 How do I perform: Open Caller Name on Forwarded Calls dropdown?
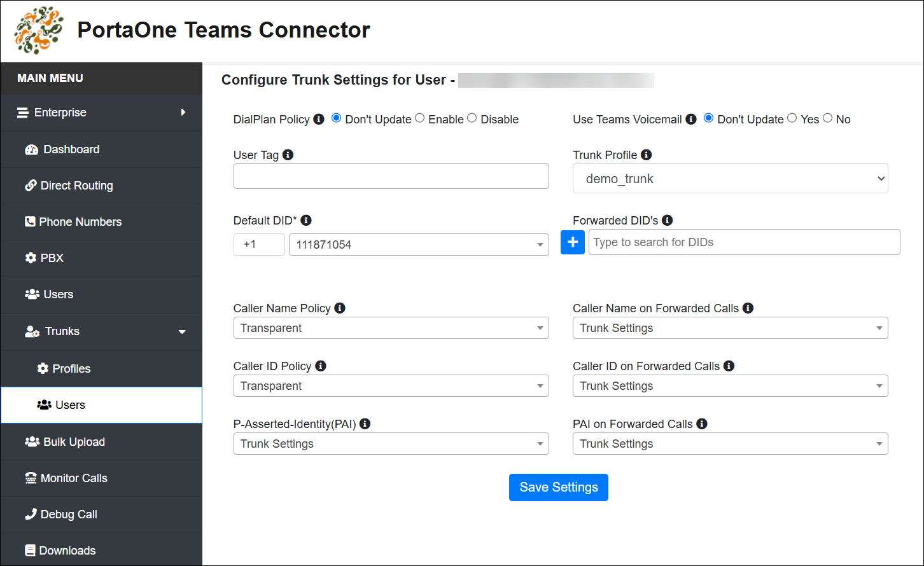[731, 328]
